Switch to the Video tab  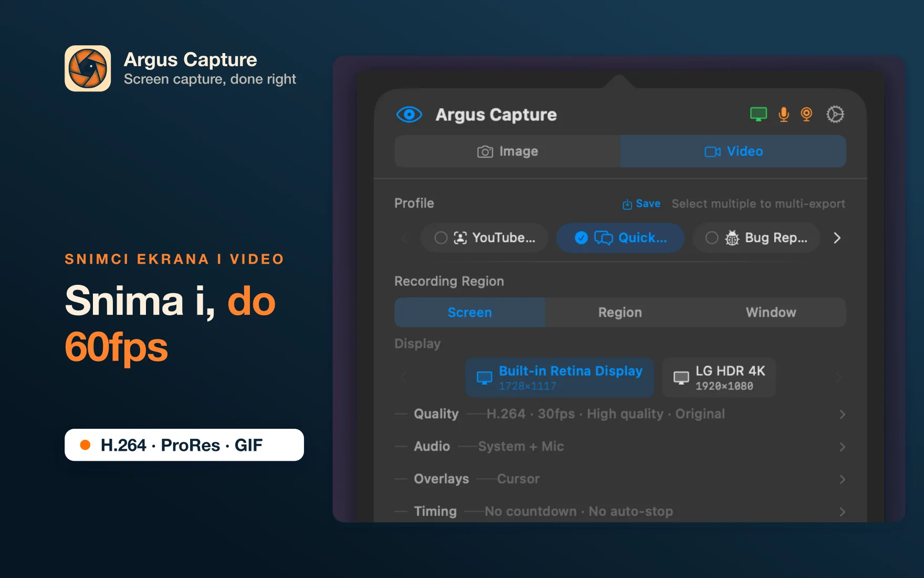pyautogui.click(x=733, y=151)
